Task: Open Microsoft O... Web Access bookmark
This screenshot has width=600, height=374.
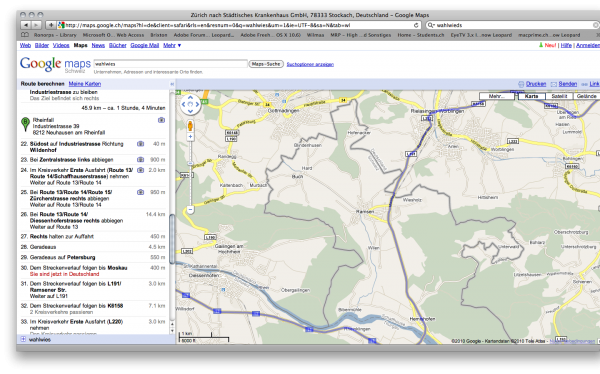Action: (x=114, y=35)
